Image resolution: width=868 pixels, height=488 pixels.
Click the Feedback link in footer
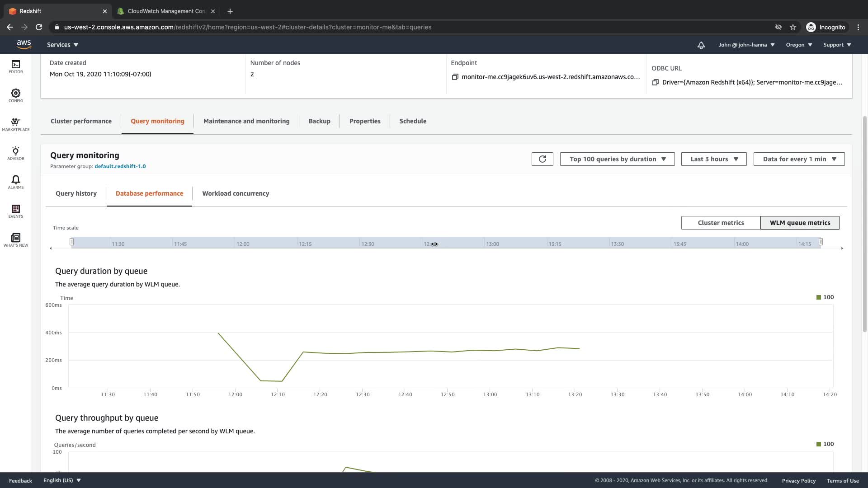coord(20,480)
